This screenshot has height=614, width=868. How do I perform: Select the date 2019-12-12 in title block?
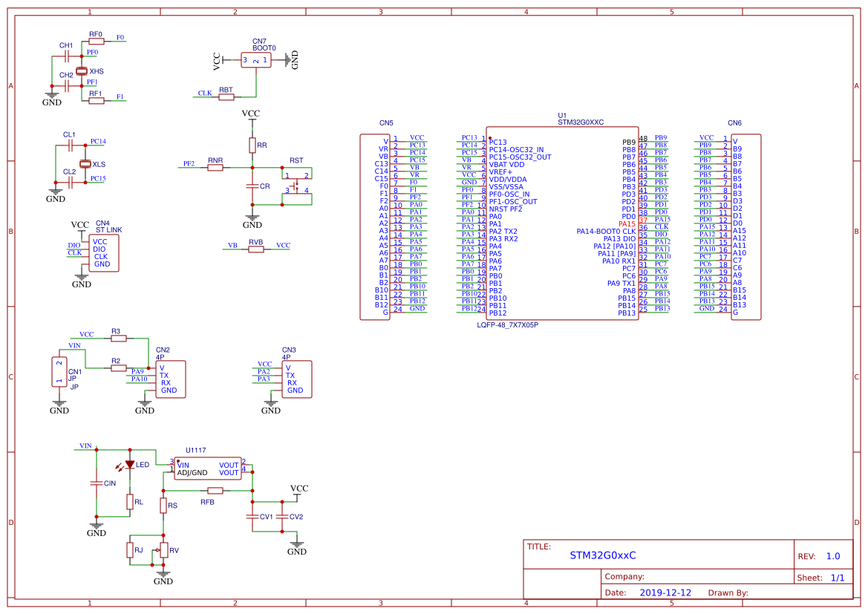coord(665,592)
